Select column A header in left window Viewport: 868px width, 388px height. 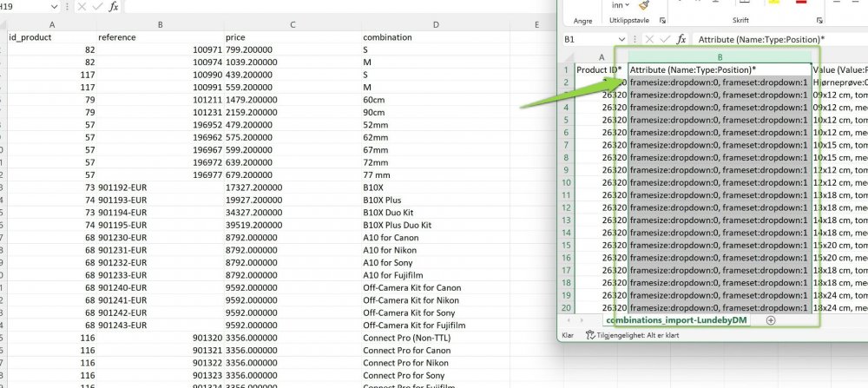click(52, 24)
